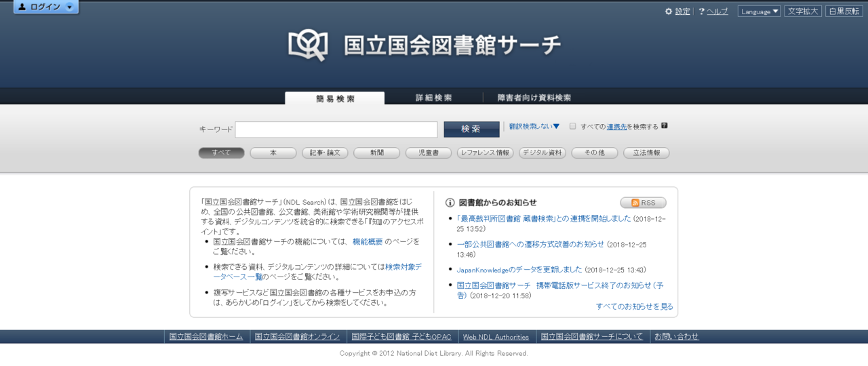Select the 記事・論文 filter
Screen dimensions: 868x366
coord(325,153)
